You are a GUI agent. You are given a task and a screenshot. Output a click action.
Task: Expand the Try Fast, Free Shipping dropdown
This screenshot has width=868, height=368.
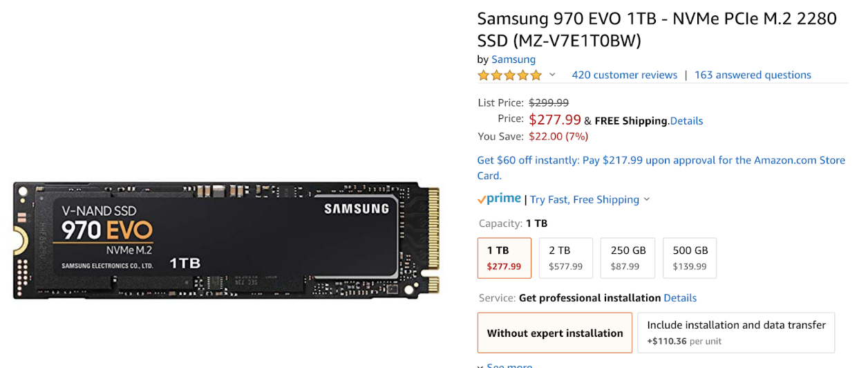pyautogui.click(x=647, y=199)
